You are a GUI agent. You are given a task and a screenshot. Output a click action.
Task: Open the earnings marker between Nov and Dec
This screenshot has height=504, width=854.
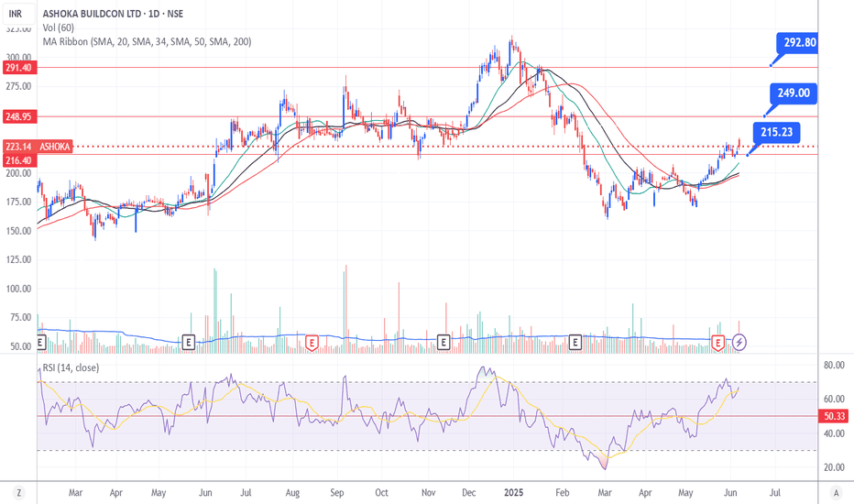[x=443, y=342]
